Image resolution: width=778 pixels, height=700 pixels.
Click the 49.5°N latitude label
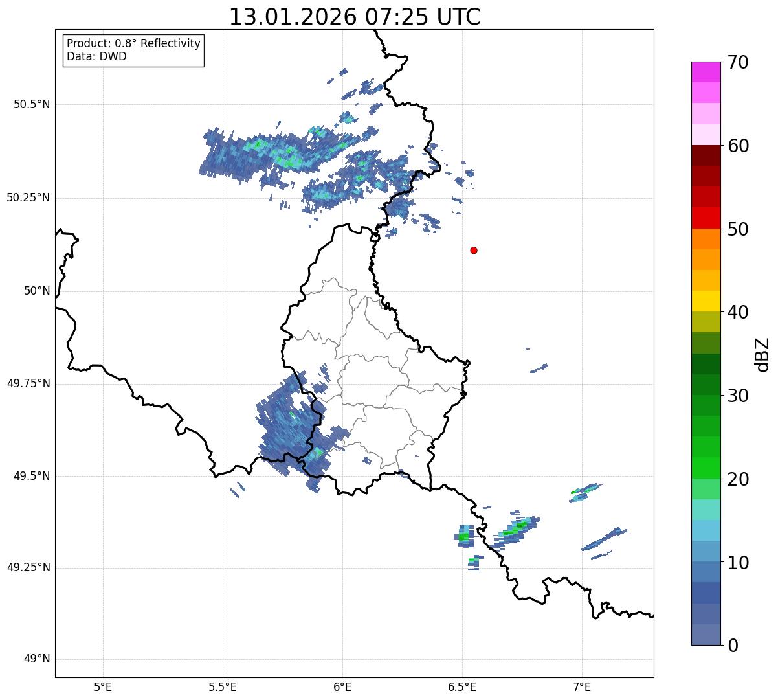[x=32, y=476]
